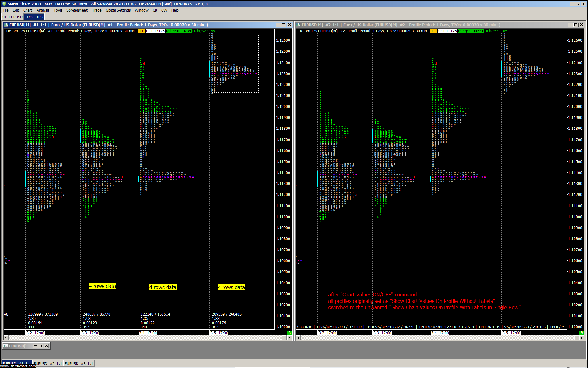Open the www.sierrachart.com link

18,366
